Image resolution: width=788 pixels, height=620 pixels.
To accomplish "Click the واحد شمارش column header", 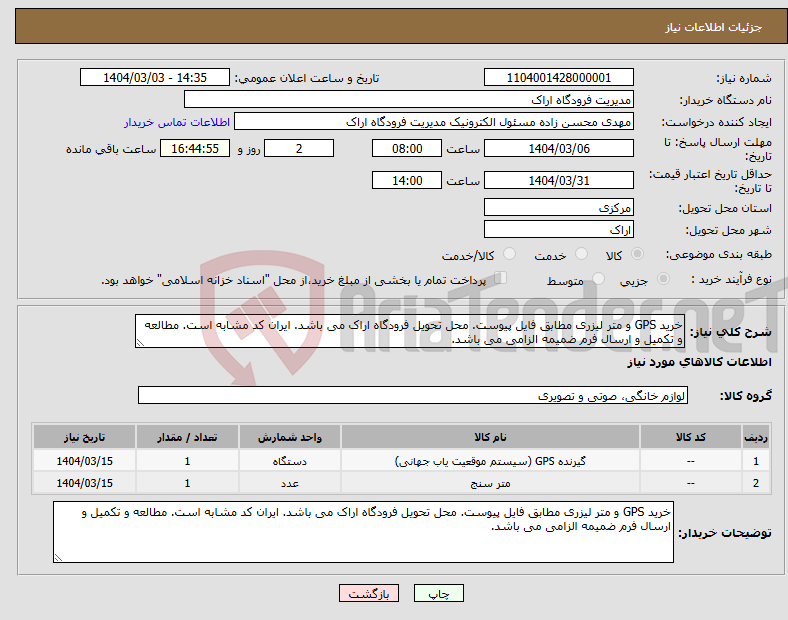I will tap(290, 437).
